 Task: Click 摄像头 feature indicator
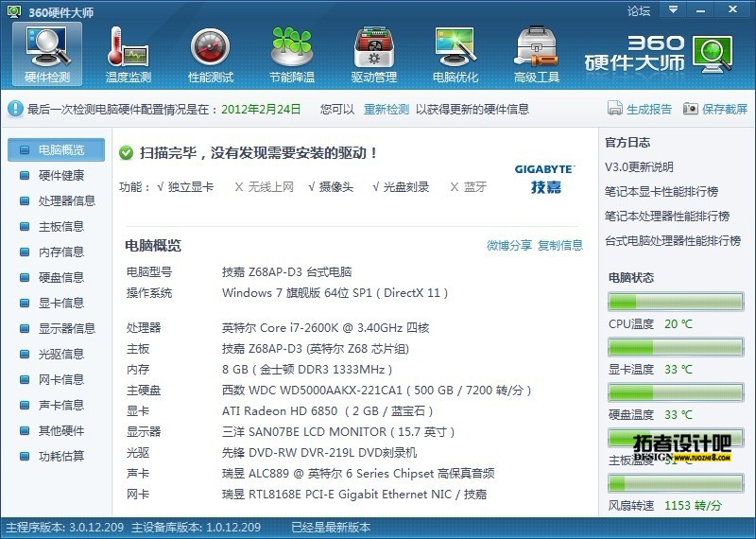(x=331, y=186)
